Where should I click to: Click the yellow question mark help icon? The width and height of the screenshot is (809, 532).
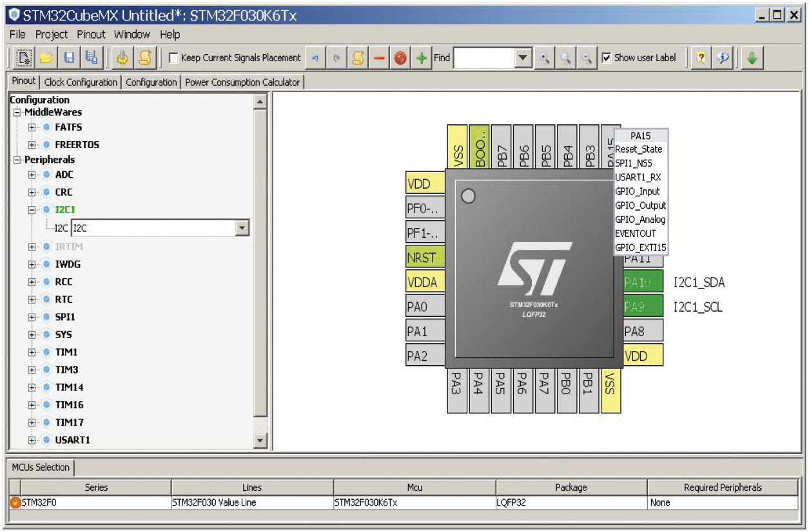[x=701, y=58]
